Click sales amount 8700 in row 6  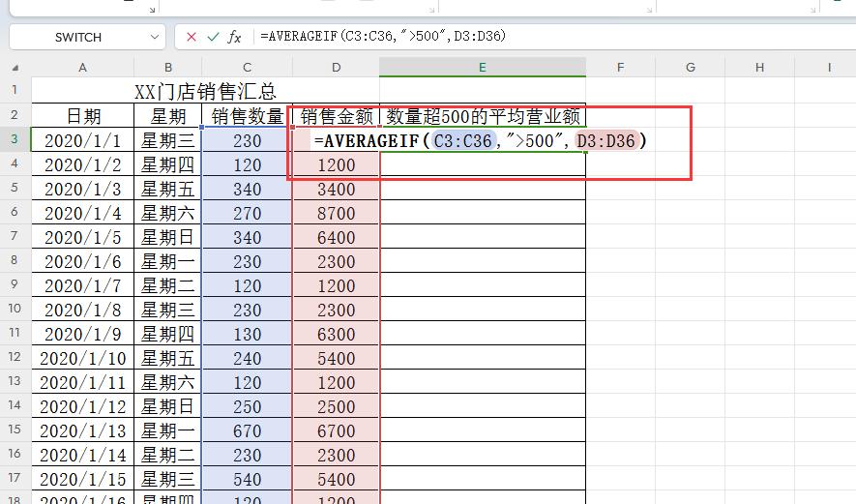(x=337, y=213)
